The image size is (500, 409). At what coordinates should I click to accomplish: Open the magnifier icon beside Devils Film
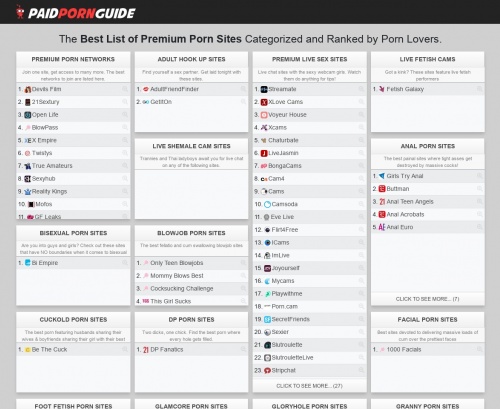(125, 89)
